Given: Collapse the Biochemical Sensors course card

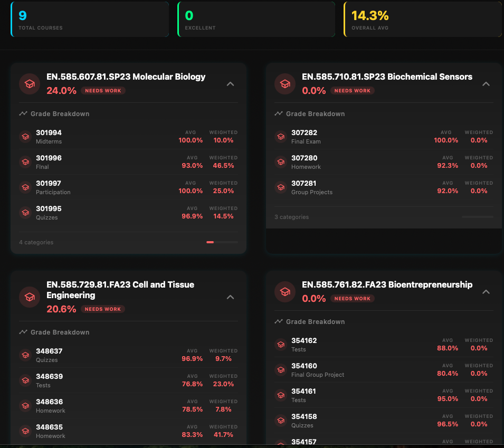Looking at the screenshot, I should pyautogui.click(x=486, y=84).
